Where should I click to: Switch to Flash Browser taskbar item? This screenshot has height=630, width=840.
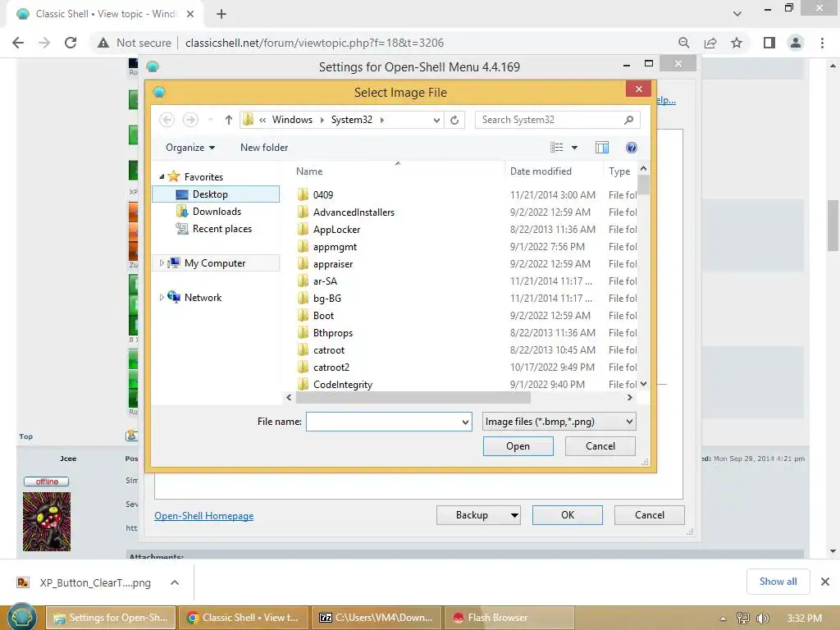(509, 618)
